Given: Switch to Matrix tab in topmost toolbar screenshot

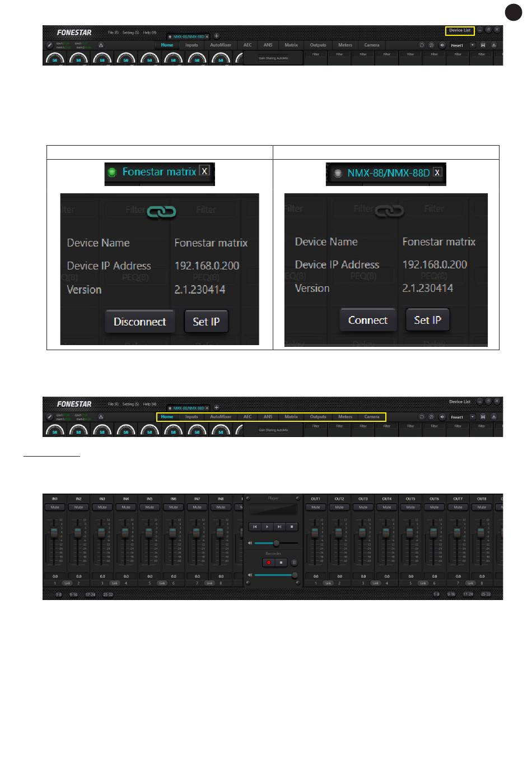Looking at the screenshot, I should (291, 45).
